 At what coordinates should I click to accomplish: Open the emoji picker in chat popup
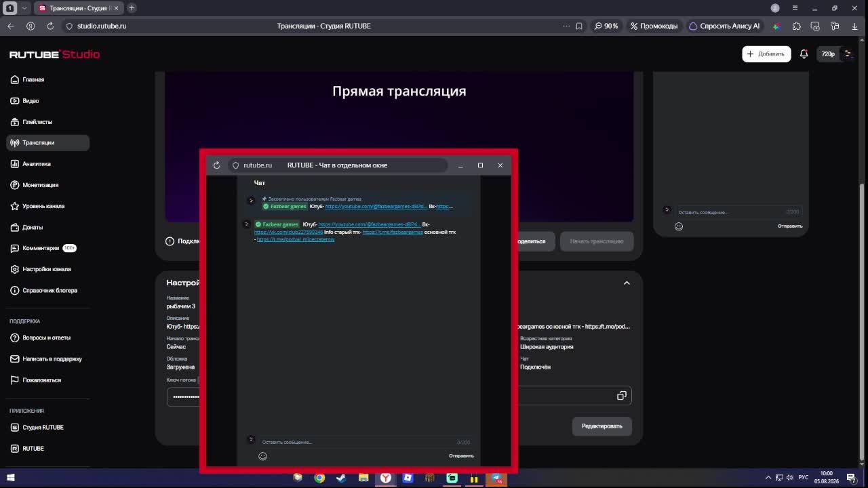tap(262, 456)
